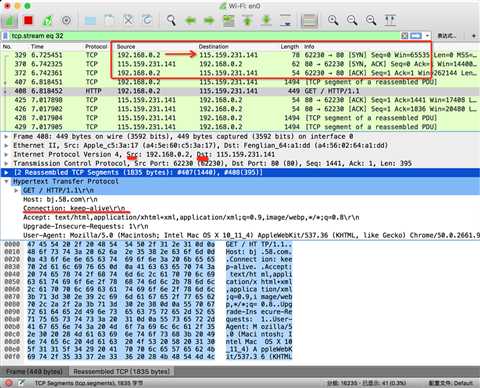Select the Accept: text/html line

click(191, 217)
